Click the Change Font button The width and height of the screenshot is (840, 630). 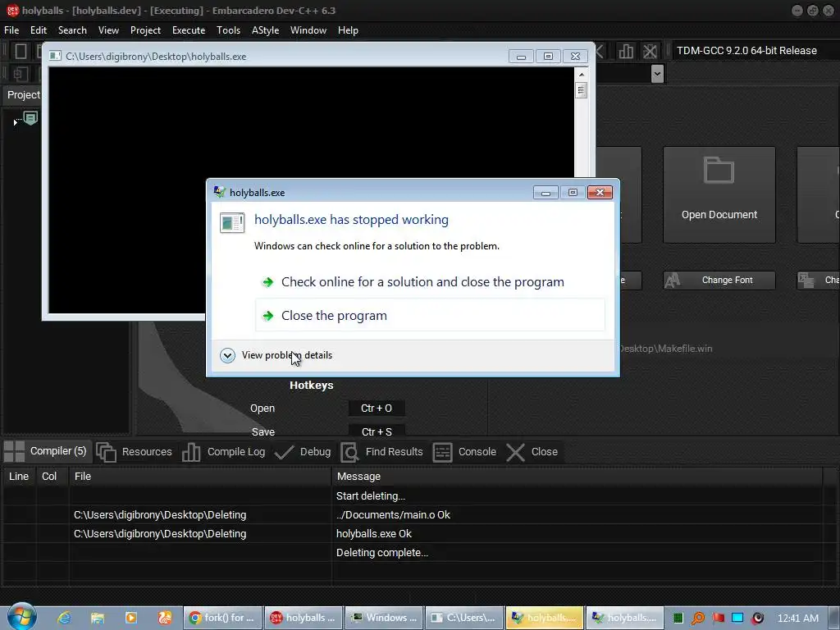(x=719, y=281)
